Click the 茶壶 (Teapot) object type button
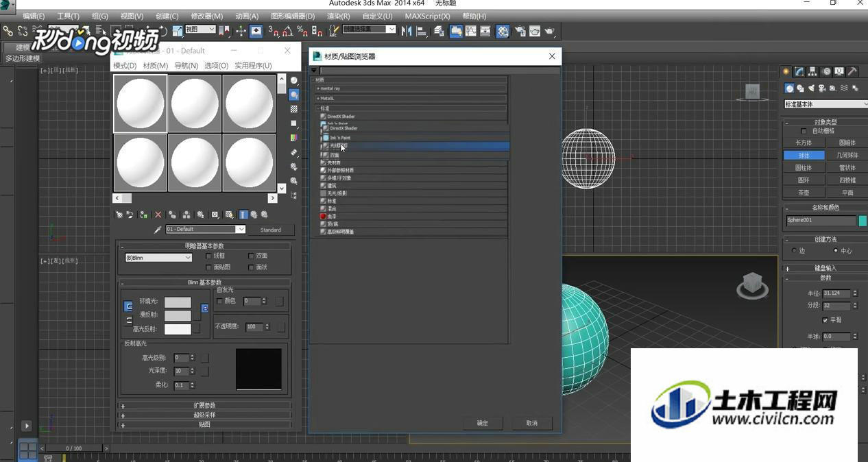The image size is (868, 462). click(x=803, y=193)
